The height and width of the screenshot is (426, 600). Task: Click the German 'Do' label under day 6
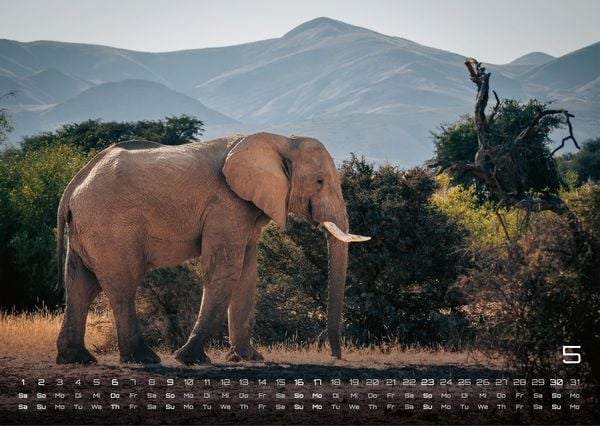click(x=115, y=395)
